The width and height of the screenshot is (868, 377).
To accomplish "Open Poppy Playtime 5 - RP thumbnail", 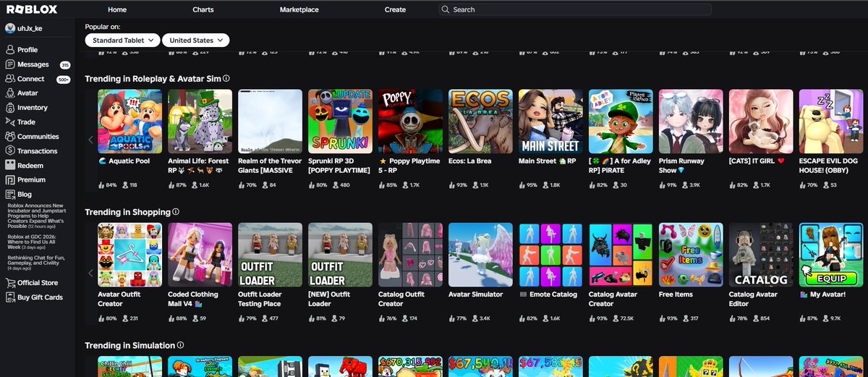I will [411, 122].
